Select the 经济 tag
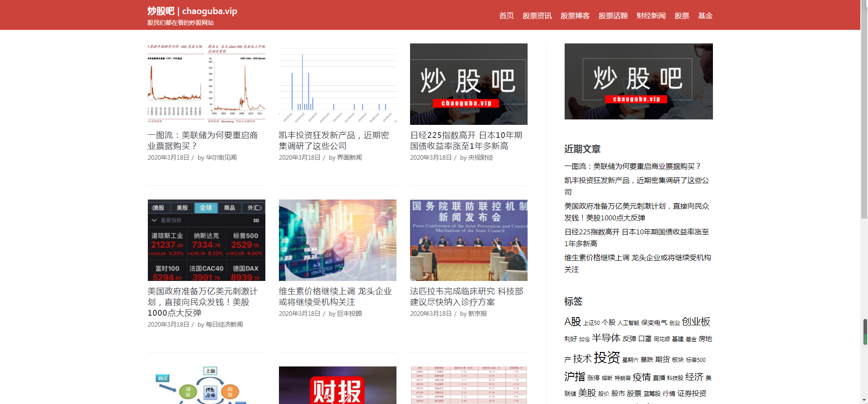 tap(694, 377)
